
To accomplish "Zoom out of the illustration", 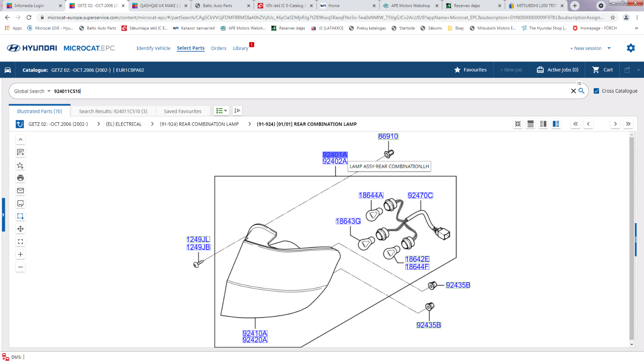I will (x=21, y=267).
